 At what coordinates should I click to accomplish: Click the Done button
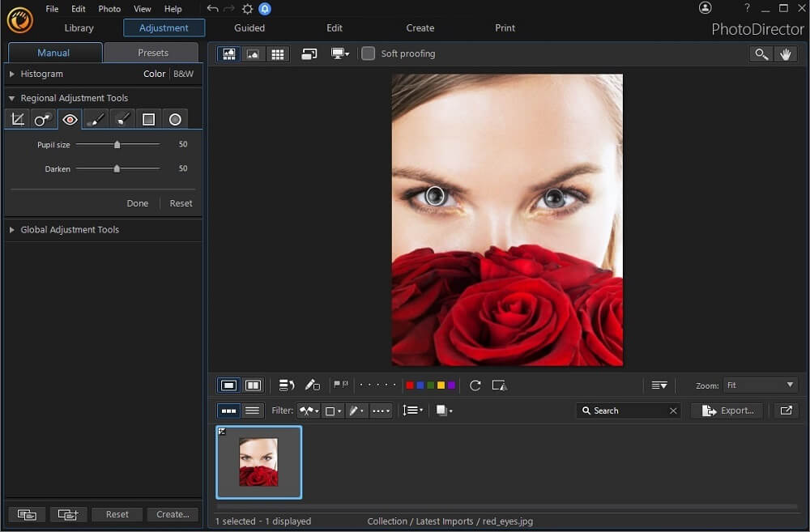coord(138,203)
